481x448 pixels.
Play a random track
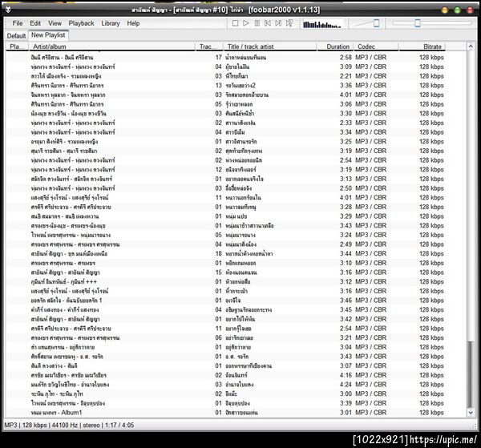pos(289,23)
